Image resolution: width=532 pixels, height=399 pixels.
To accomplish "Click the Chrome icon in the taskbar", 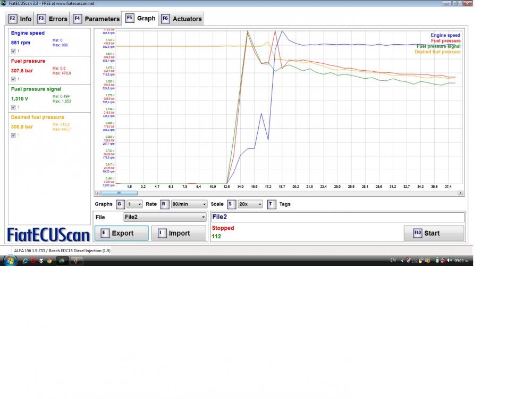I will tap(49, 261).
